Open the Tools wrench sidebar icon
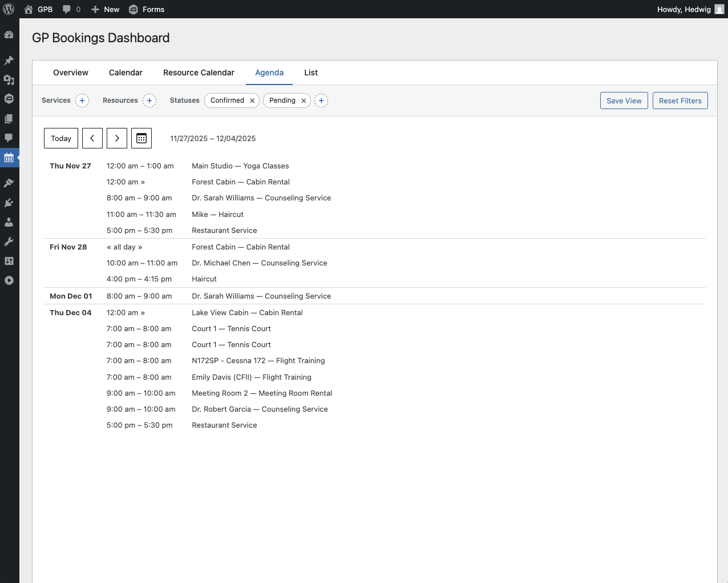The image size is (728, 583). 9,242
